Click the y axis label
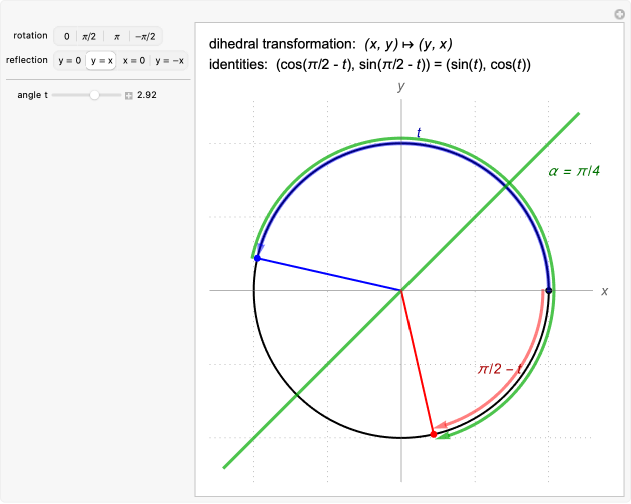631x504 pixels. (400, 87)
